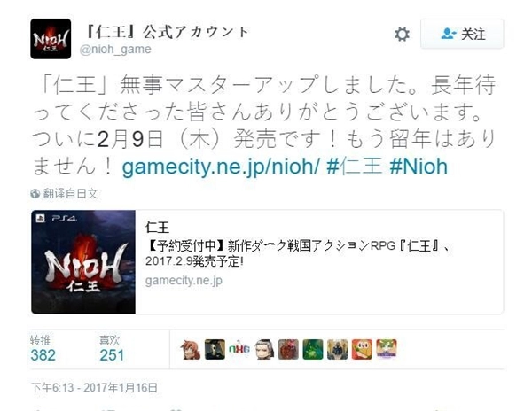Open the red-haired anime avatar liker
The width and height of the screenshot is (532, 411).
[x=191, y=349]
